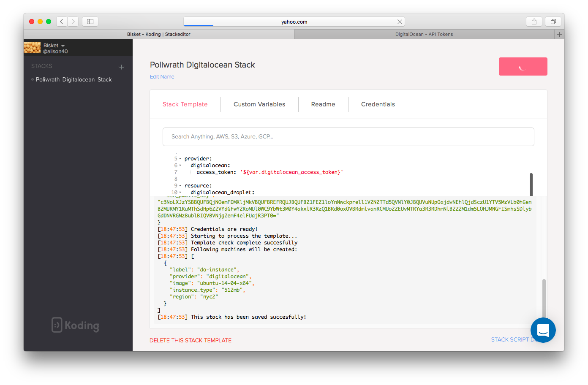Click the 'Starting to process the template...' line
588x385 pixels.
coord(227,236)
